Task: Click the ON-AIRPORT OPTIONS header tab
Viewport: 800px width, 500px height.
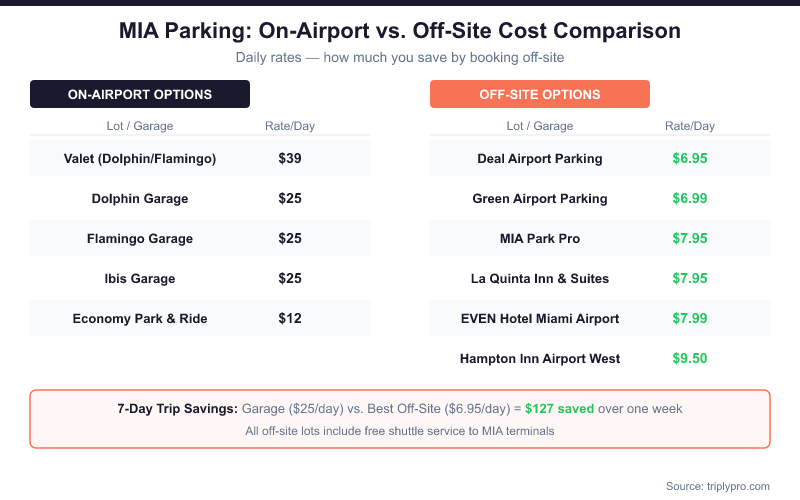Action: 140,94
